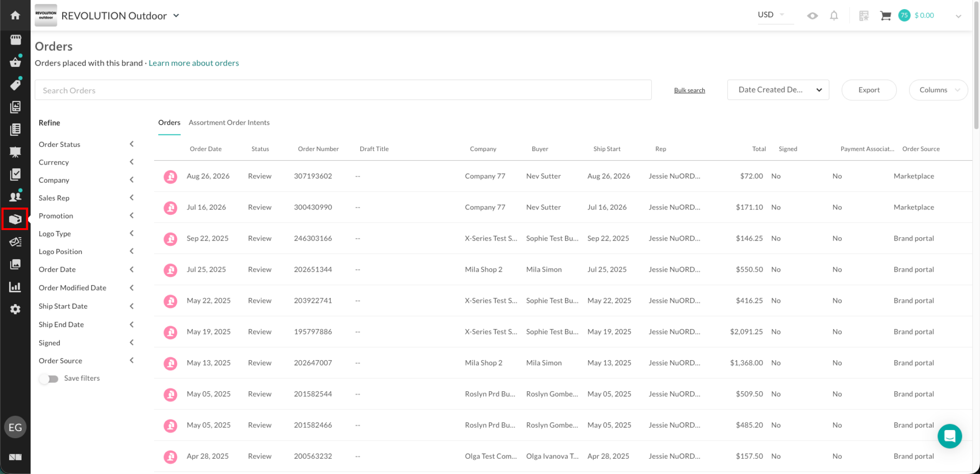Open Learn more about orders link
The width and height of the screenshot is (980, 474).
(194, 63)
